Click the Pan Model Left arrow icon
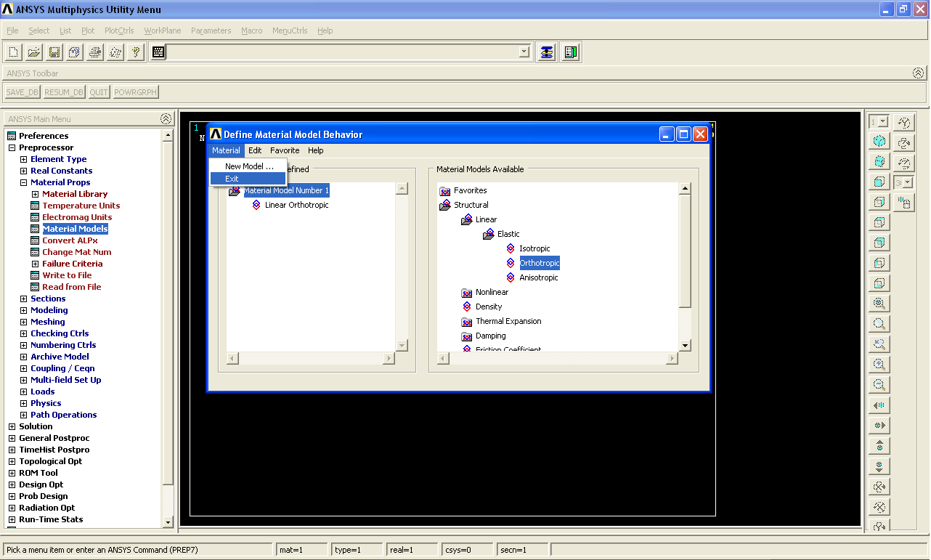The width and height of the screenshot is (931, 560). 879,405
